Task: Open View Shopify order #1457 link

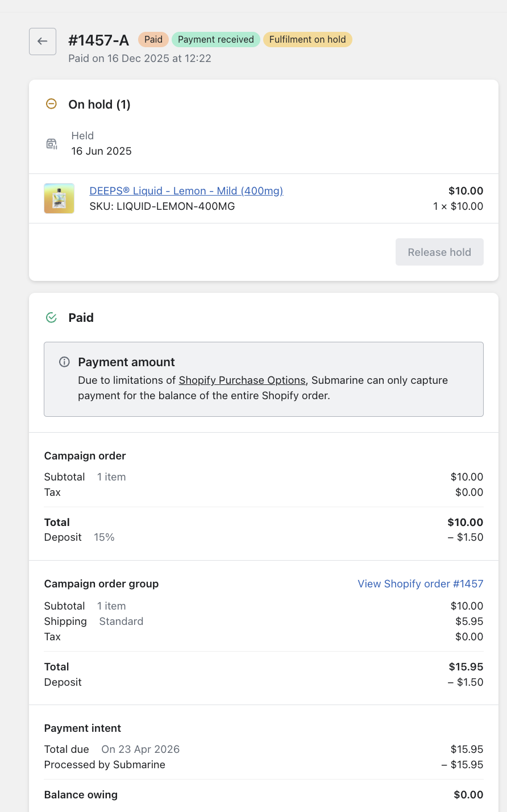Action: click(x=420, y=584)
